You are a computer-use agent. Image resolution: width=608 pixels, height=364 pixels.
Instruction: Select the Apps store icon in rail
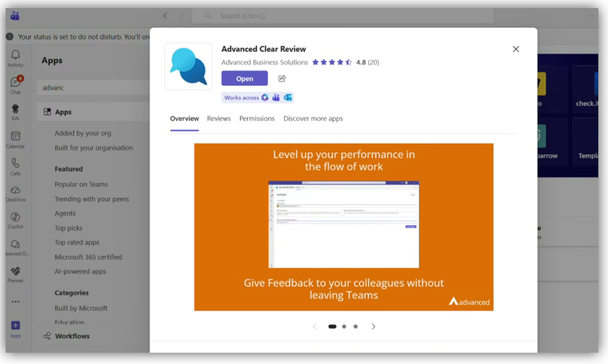[15, 329]
